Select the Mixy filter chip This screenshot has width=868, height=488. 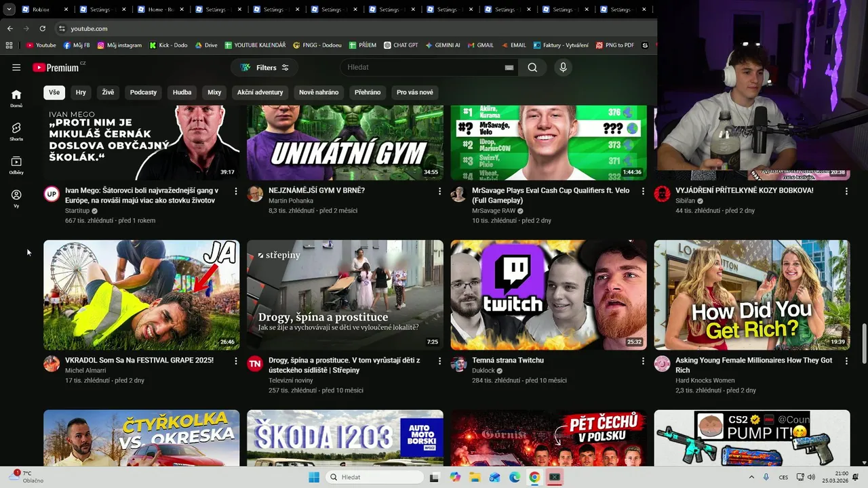[x=214, y=92]
